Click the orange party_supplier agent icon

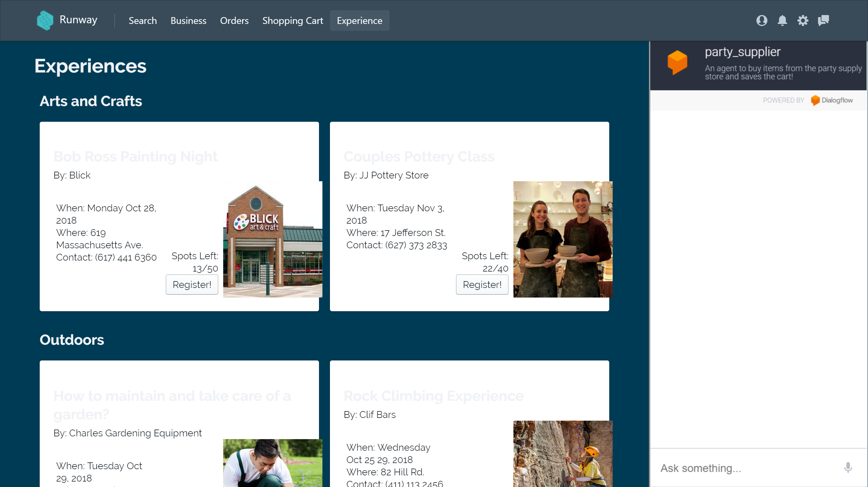point(677,62)
